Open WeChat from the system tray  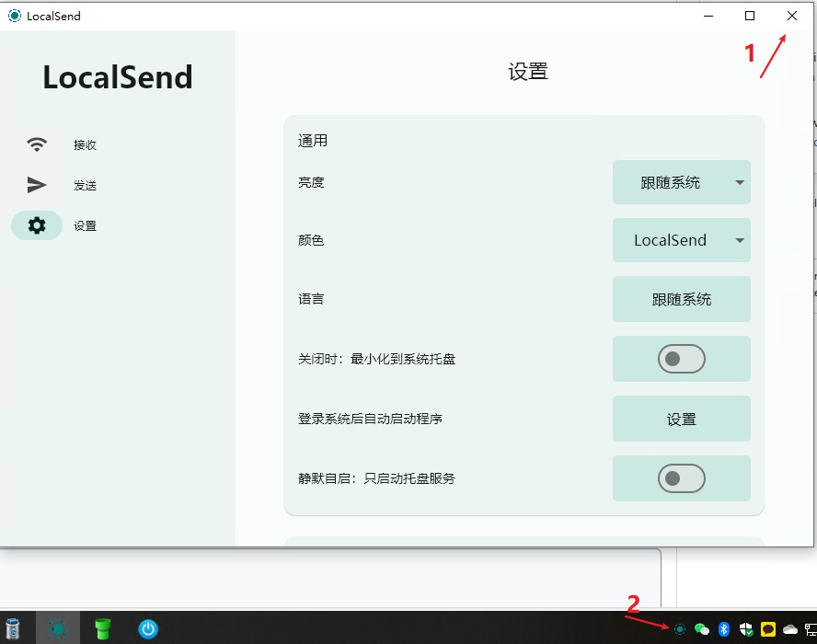point(703,629)
